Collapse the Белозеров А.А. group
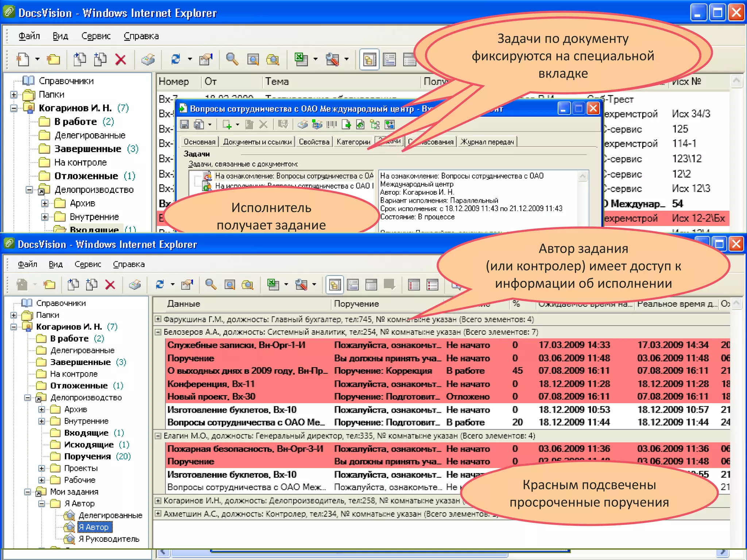The height and width of the screenshot is (560, 747). point(158,332)
